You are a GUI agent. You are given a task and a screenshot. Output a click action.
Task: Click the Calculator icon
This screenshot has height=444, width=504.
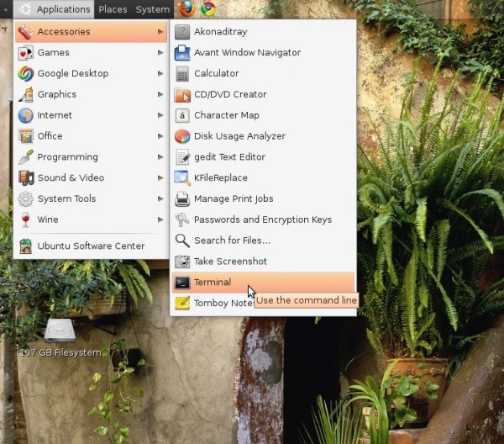coord(182,74)
